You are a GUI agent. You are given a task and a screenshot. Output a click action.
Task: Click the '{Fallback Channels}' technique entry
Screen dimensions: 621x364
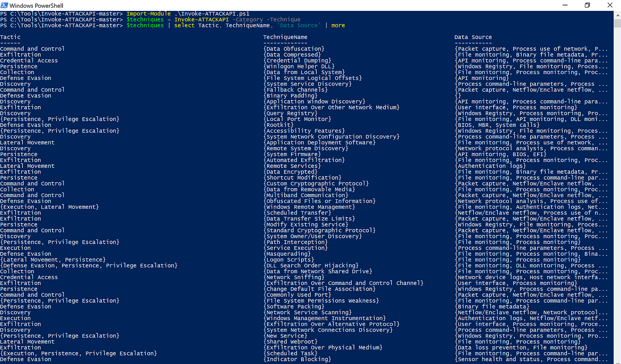click(295, 90)
